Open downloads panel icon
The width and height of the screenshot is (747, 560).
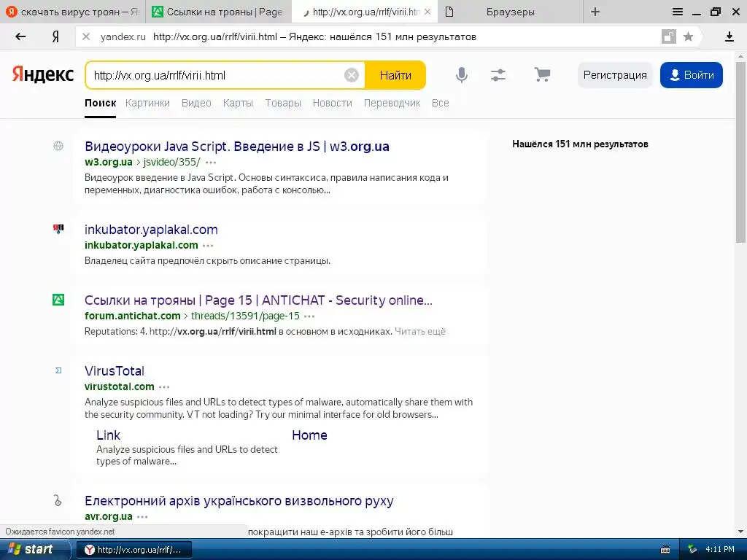click(729, 36)
